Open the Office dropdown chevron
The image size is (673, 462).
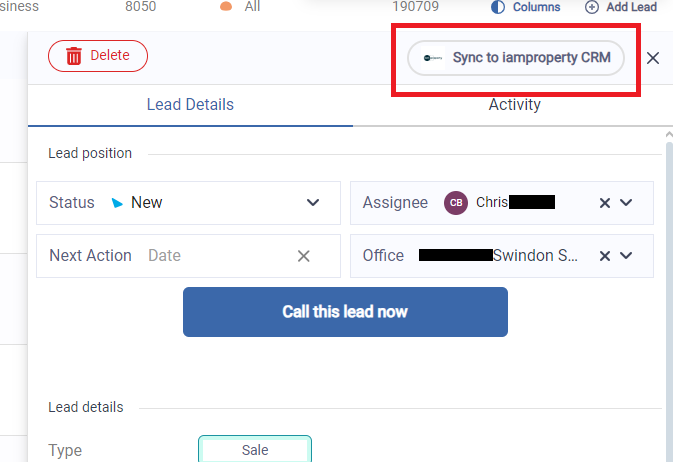click(627, 256)
